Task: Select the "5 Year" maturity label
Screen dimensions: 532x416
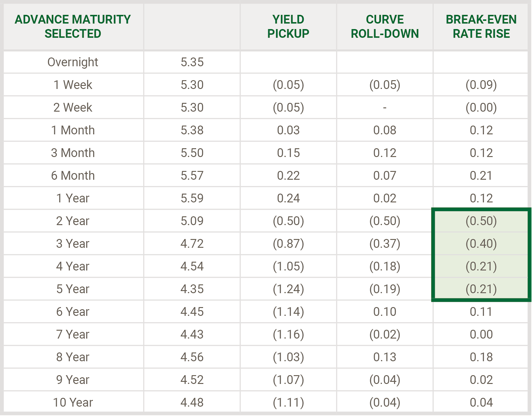Action: pyautogui.click(x=73, y=289)
